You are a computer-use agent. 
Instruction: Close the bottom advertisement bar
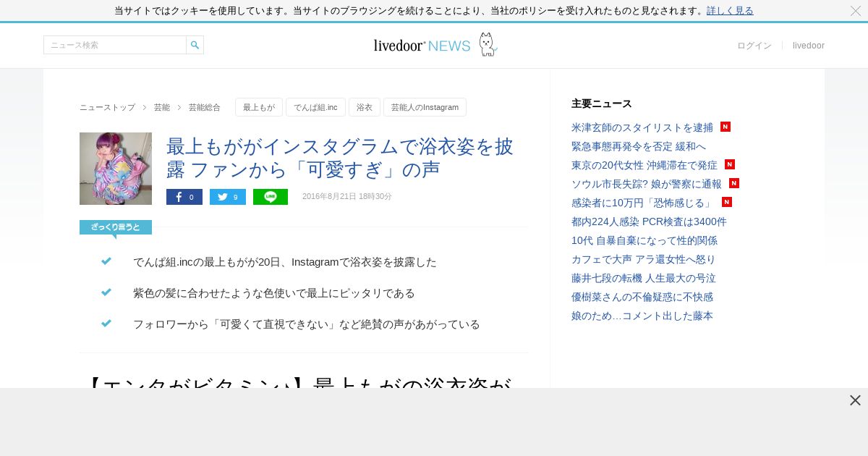(855, 400)
